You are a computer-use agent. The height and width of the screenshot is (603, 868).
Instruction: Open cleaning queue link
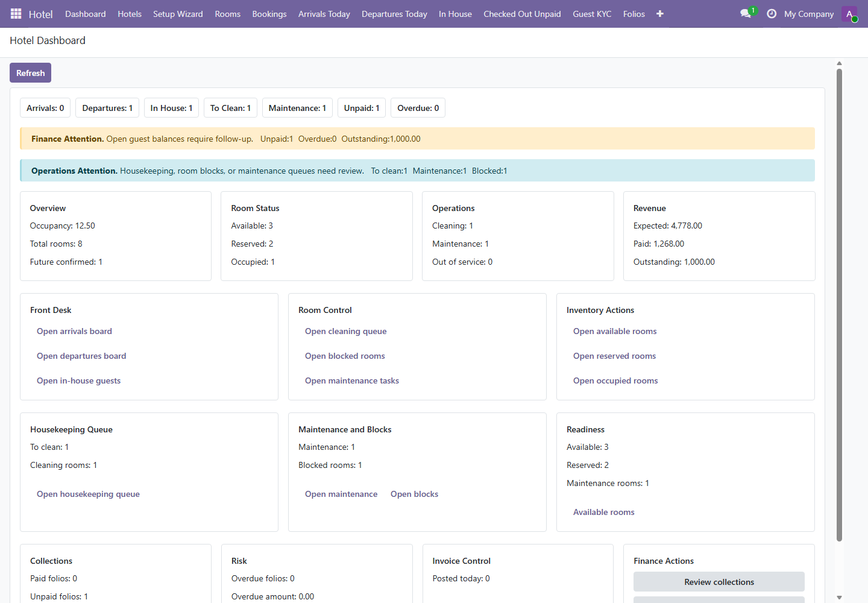[345, 331]
